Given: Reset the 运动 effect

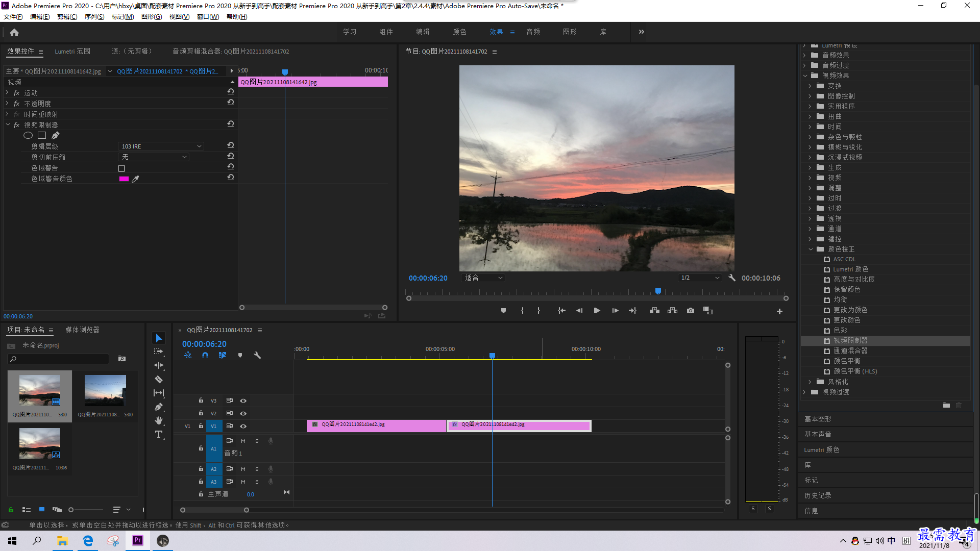Looking at the screenshot, I should click(231, 92).
